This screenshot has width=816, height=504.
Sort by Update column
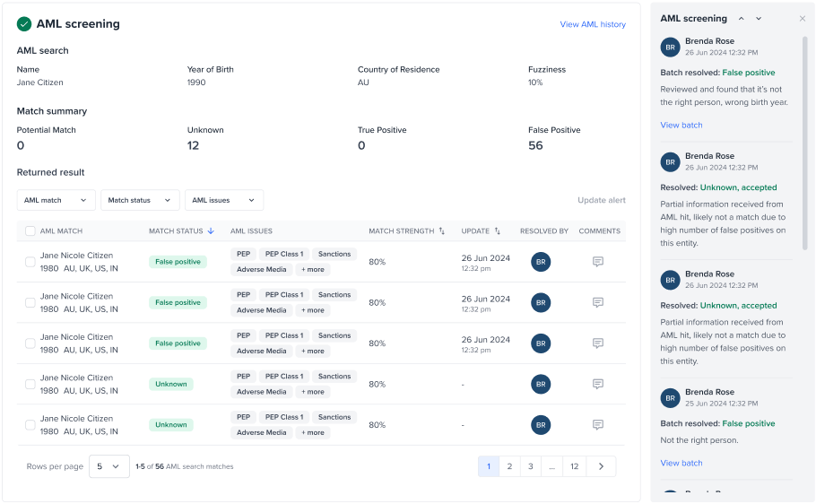pos(498,231)
